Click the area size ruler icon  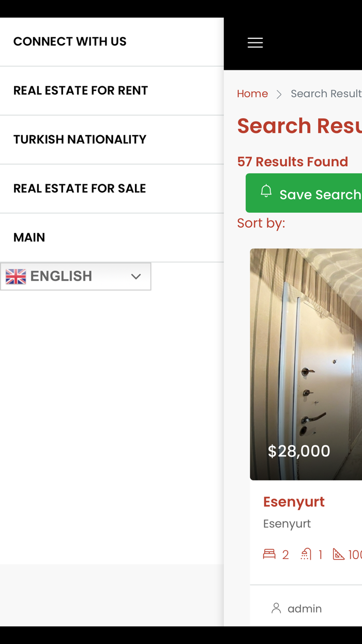339,554
